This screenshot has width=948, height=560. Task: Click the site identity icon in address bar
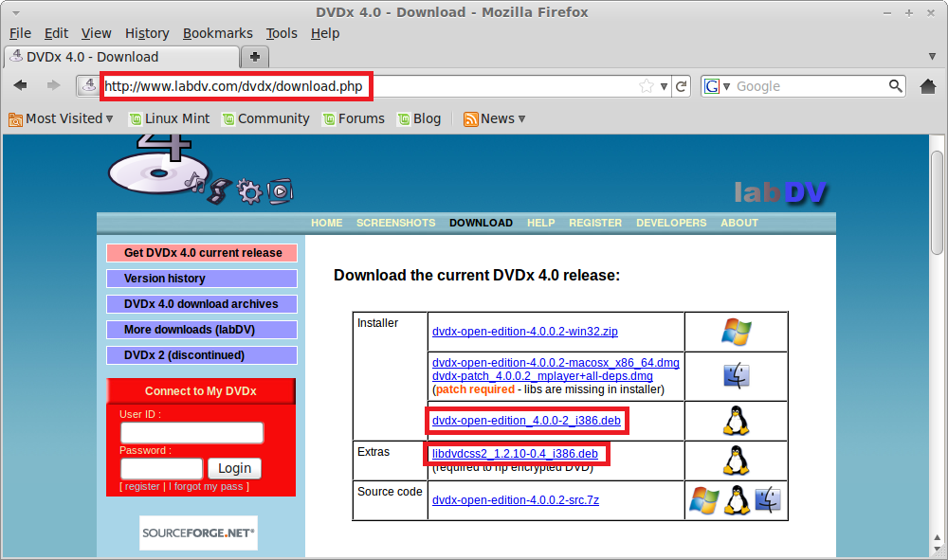[x=89, y=86]
